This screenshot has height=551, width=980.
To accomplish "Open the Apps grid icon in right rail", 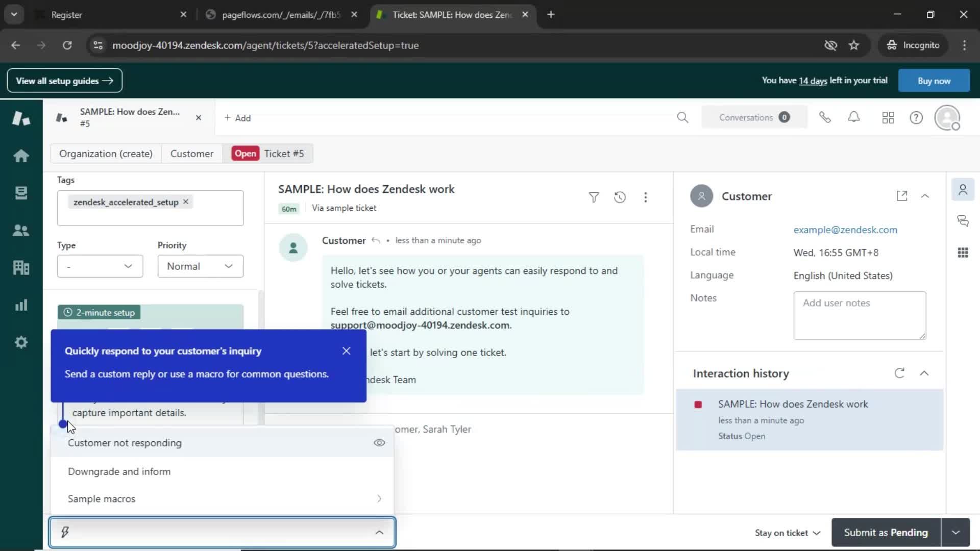I will [963, 253].
